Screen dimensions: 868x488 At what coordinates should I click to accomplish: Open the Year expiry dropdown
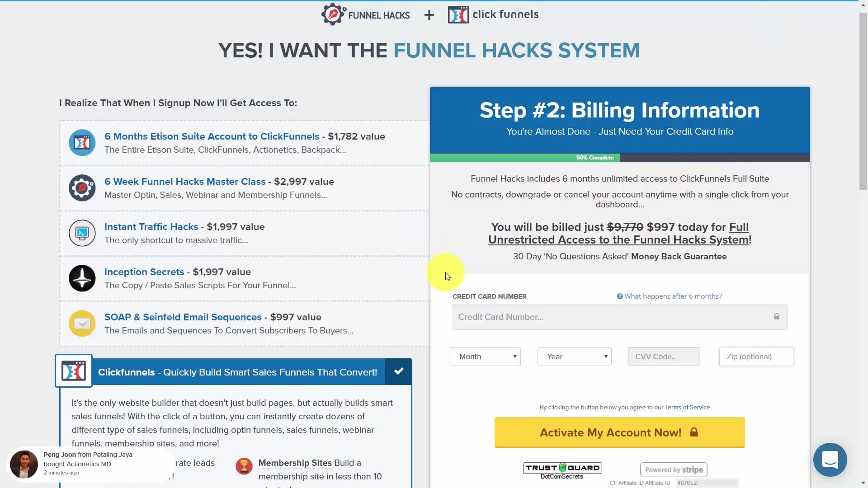574,357
